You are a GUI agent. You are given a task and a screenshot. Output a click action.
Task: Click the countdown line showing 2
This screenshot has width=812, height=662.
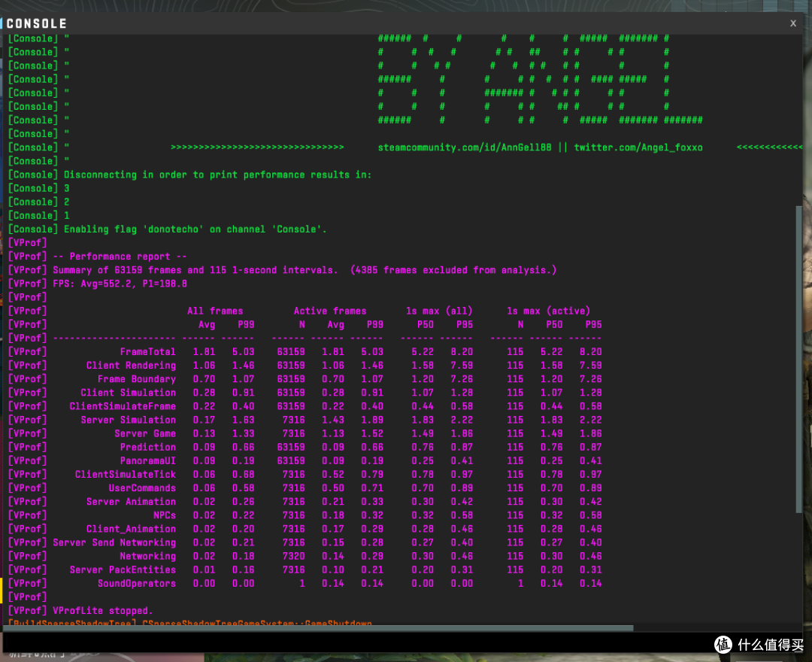click(x=39, y=202)
